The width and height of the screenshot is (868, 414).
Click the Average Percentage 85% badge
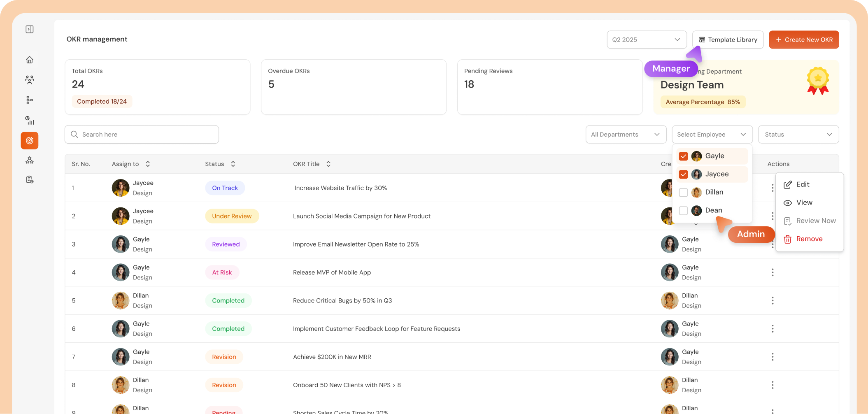703,102
